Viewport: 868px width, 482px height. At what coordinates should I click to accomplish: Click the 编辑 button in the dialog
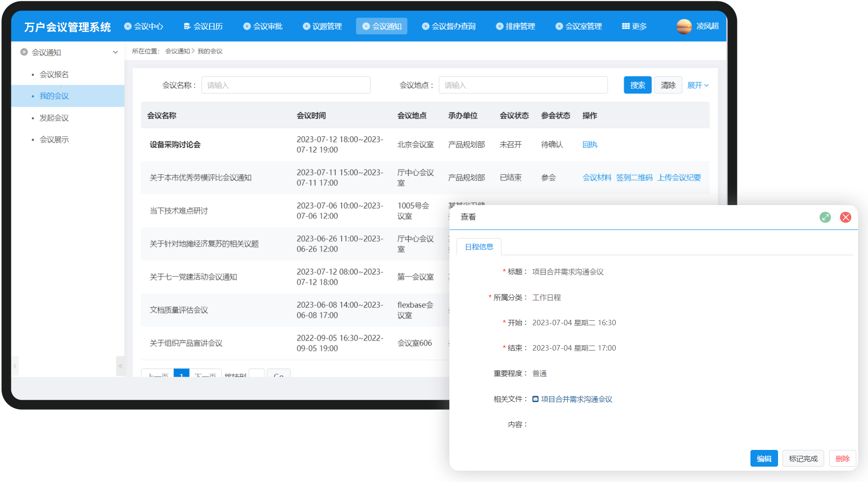764,459
